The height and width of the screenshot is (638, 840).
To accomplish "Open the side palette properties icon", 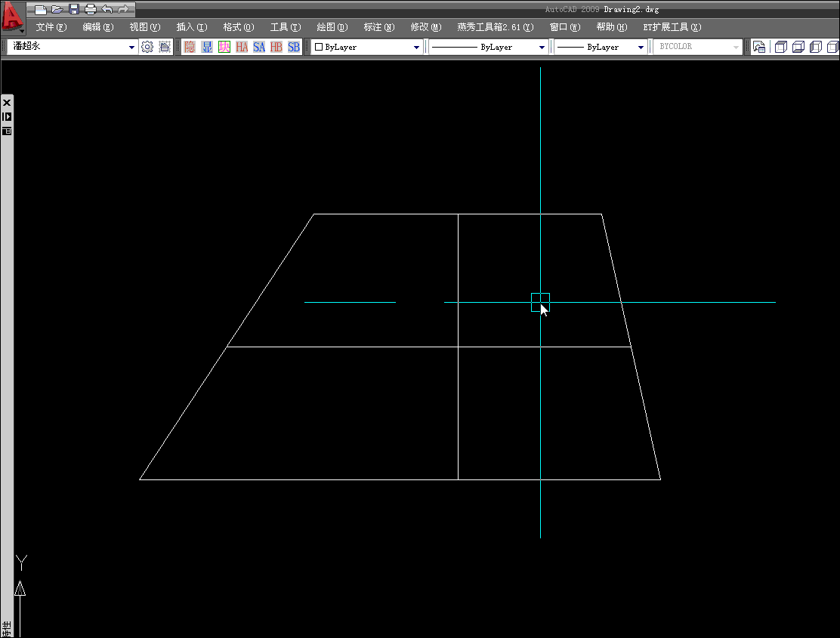I will (x=7, y=131).
